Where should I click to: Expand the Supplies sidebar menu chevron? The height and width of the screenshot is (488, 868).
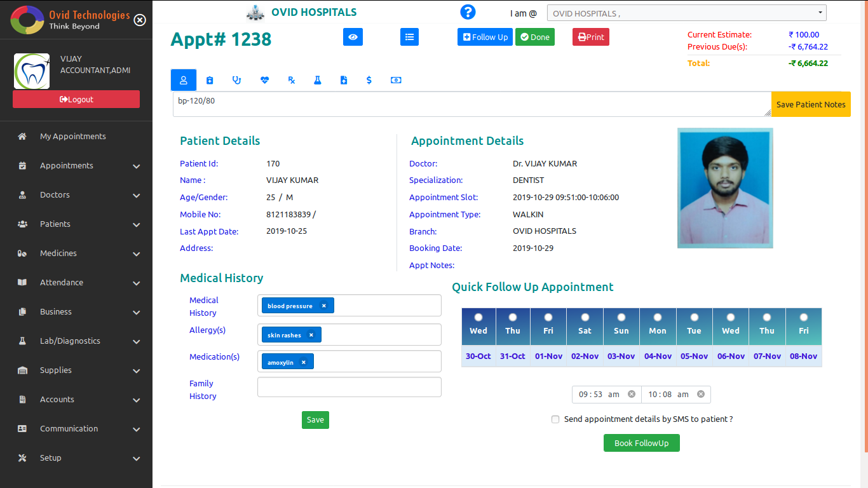click(137, 371)
